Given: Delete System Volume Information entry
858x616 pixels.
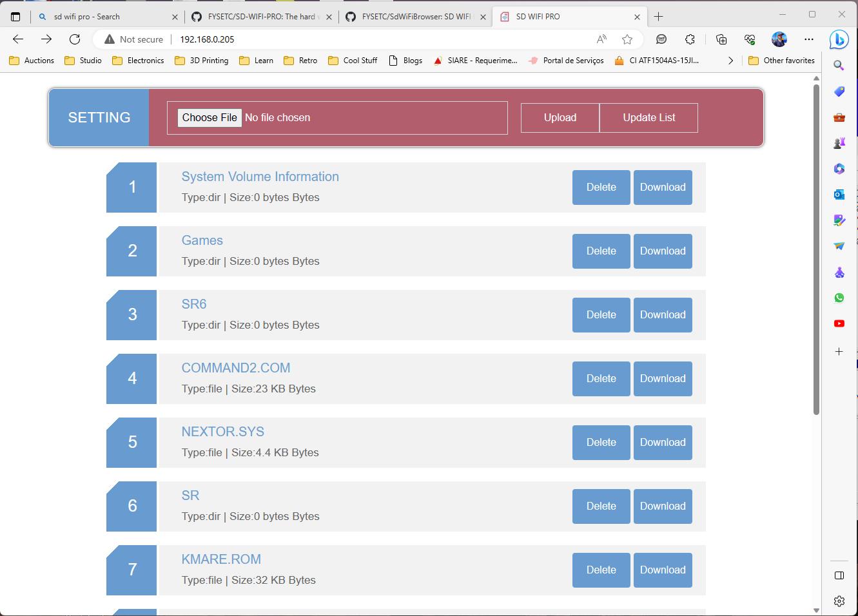Looking at the screenshot, I should pyautogui.click(x=601, y=188).
